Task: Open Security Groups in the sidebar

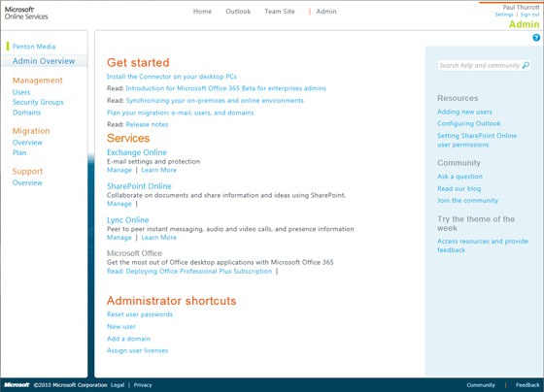Action: click(x=38, y=102)
